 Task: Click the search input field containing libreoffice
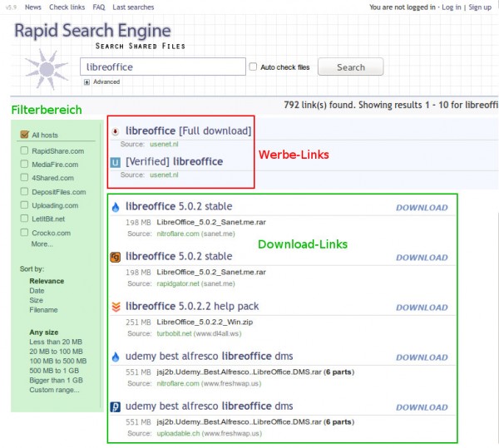[x=162, y=67]
